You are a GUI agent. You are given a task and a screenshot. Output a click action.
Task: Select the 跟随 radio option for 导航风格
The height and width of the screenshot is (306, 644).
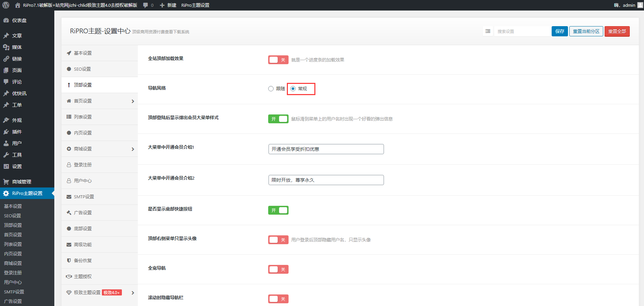coord(271,88)
